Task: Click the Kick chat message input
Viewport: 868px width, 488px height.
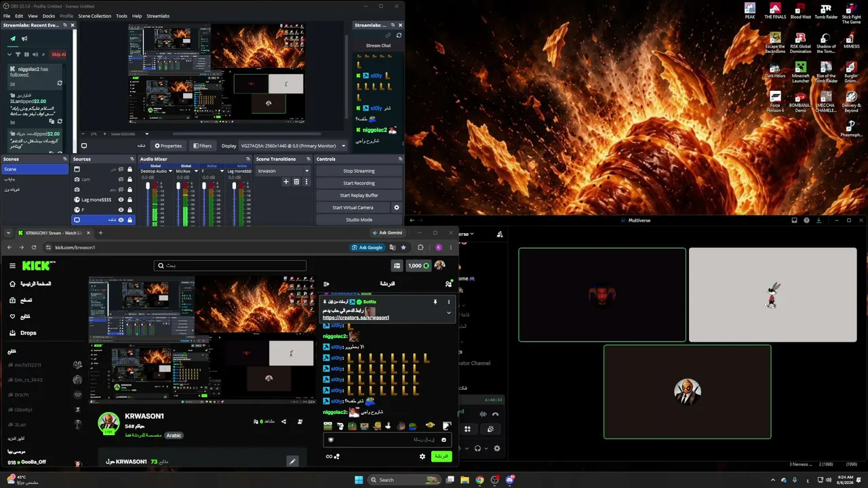Action: point(387,440)
